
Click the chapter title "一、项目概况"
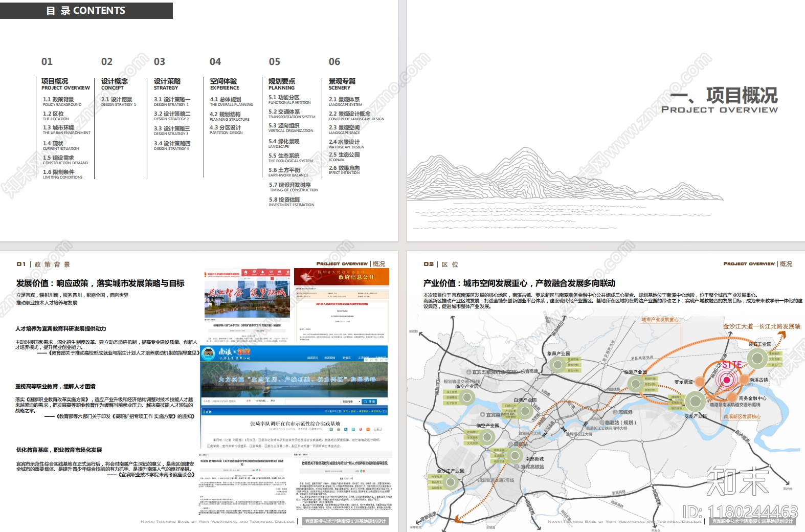tap(724, 96)
